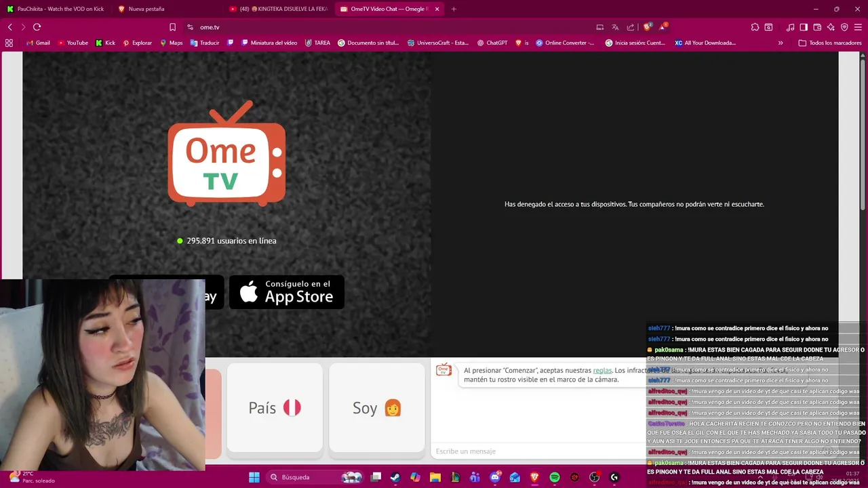This screenshot has width=868, height=488.
Task: Open the reglas rules link
Action: coord(602,371)
